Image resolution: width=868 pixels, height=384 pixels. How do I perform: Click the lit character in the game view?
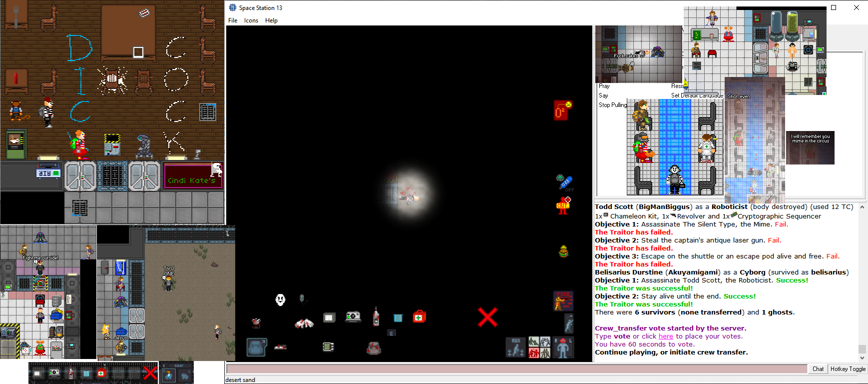tap(411, 196)
